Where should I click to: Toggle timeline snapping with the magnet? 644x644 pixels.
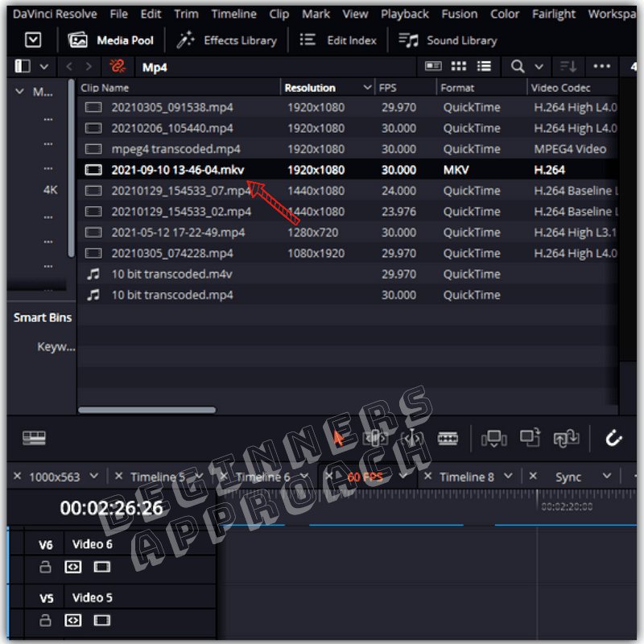click(x=614, y=438)
